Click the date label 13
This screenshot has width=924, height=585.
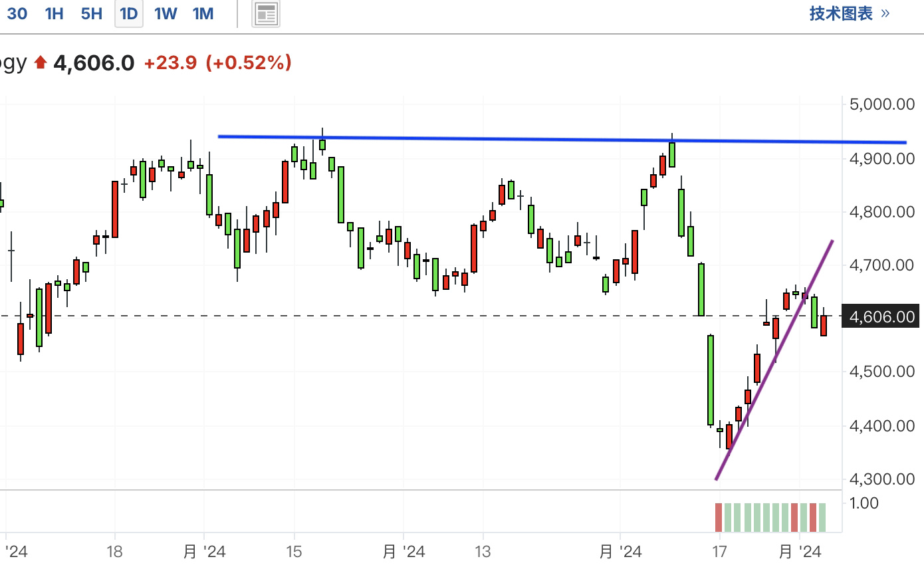[483, 552]
